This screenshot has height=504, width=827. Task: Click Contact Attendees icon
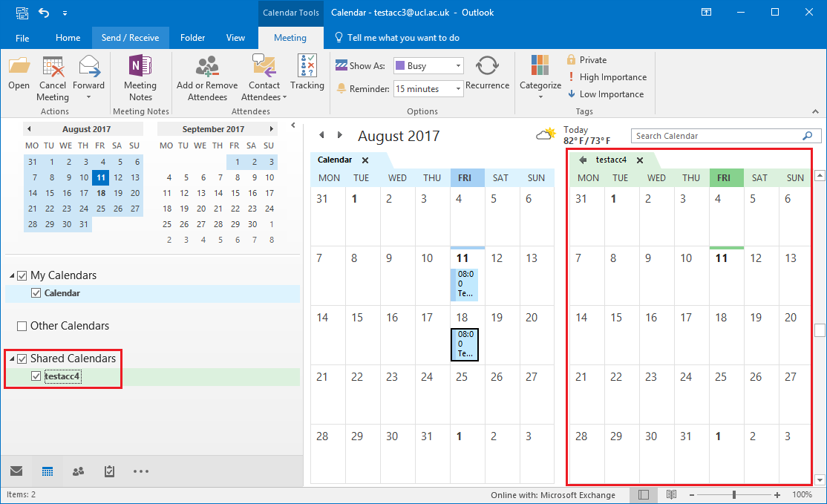264,66
